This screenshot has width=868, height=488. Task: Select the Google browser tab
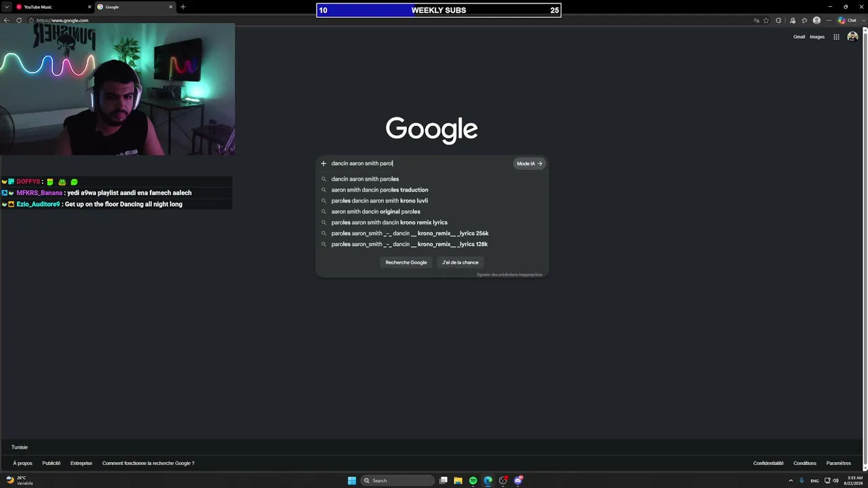click(134, 7)
